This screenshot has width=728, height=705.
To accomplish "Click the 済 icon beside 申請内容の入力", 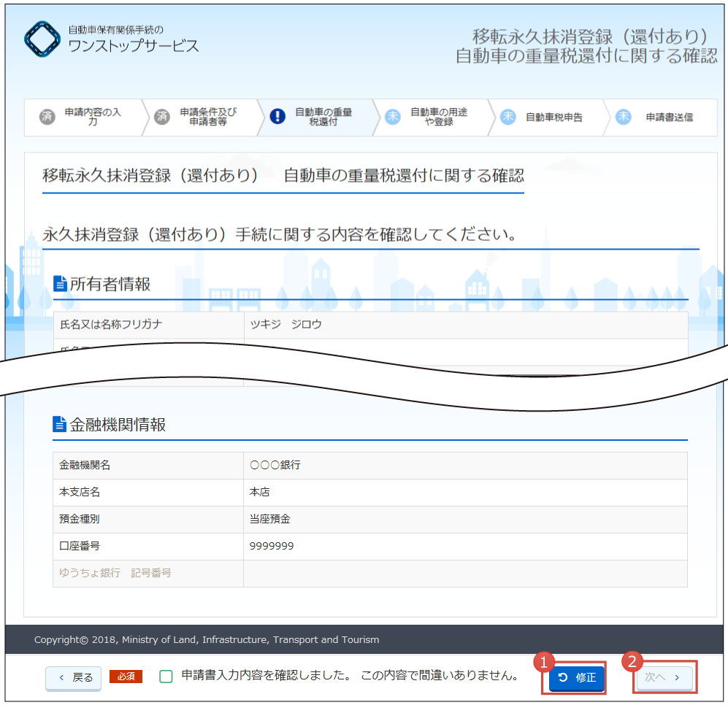I will click(47, 117).
